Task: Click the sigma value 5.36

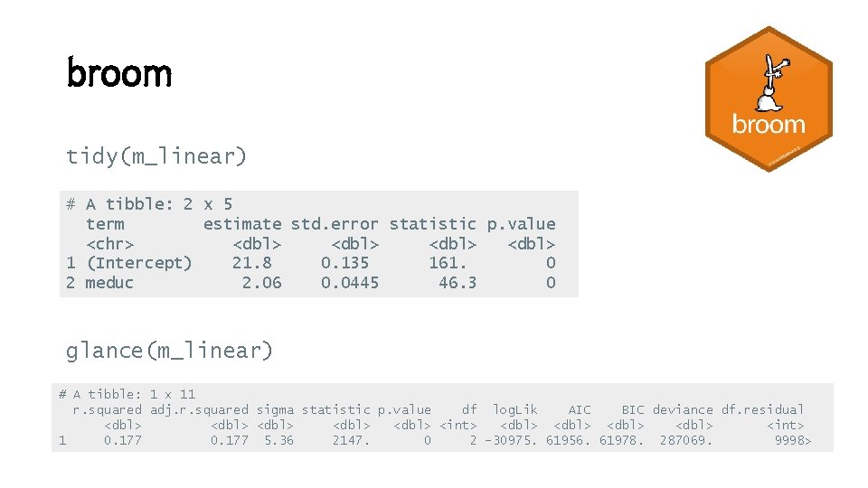Action: click(x=278, y=440)
